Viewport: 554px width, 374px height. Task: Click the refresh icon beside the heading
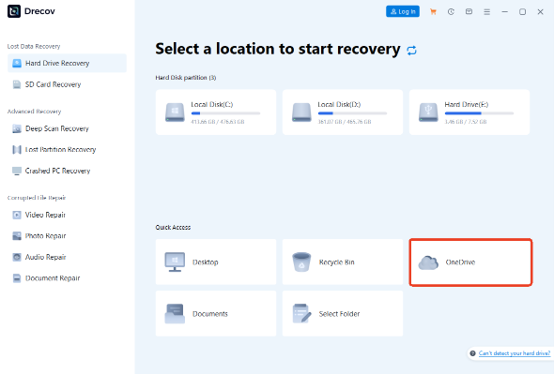tap(412, 51)
